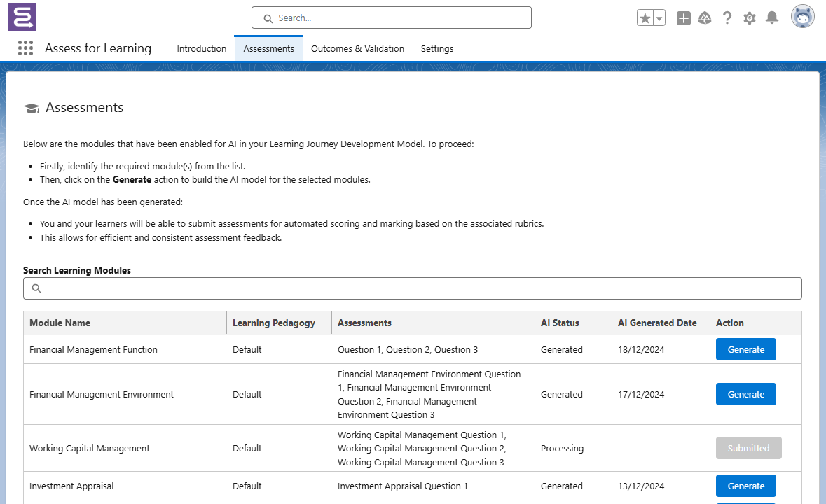Image resolution: width=826 pixels, height=504 pixels.
Task: Click the Module Name column header
Action: pyautogui.click(x=60, y=323)
